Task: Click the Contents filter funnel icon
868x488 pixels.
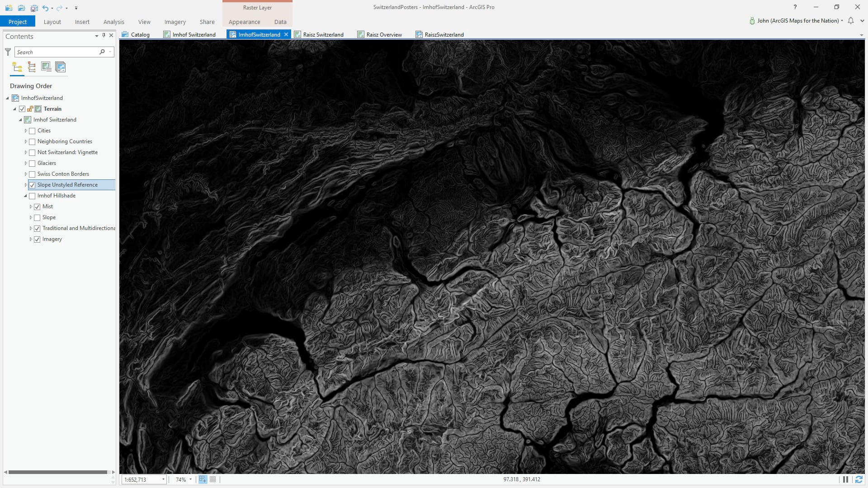Action: coord(8,52)
